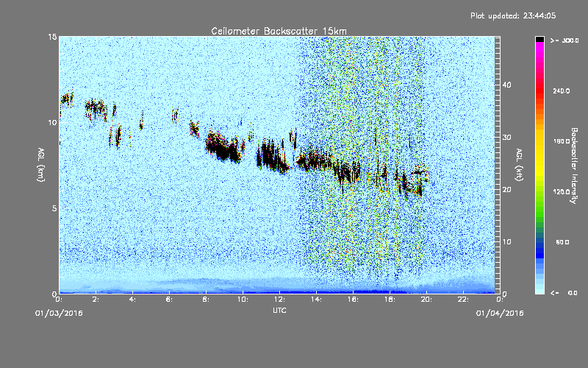This screenshot has width=588, height=368.
Task: Click the 5 km tick label on left axis
Action: click(54, 208)
